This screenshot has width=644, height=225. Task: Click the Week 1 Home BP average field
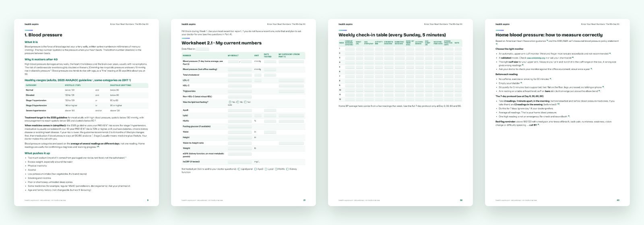click(x=349, y=49)
